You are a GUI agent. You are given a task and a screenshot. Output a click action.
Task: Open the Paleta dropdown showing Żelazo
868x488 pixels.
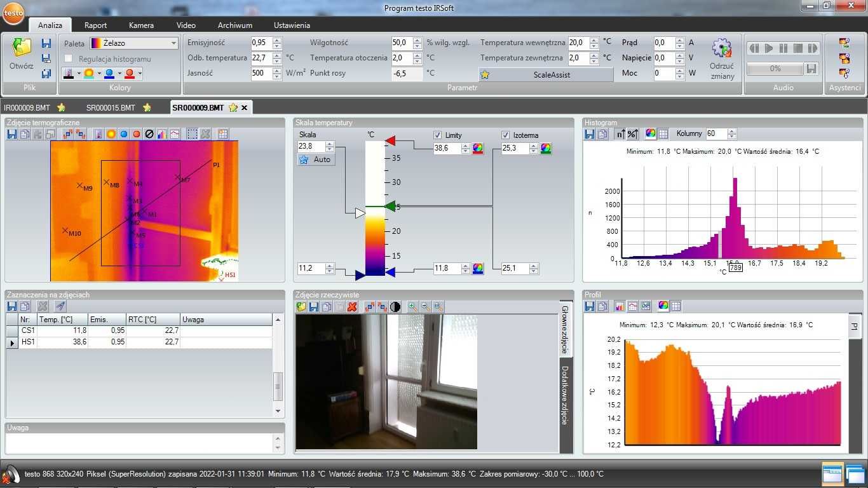click(x=134, y=43)
